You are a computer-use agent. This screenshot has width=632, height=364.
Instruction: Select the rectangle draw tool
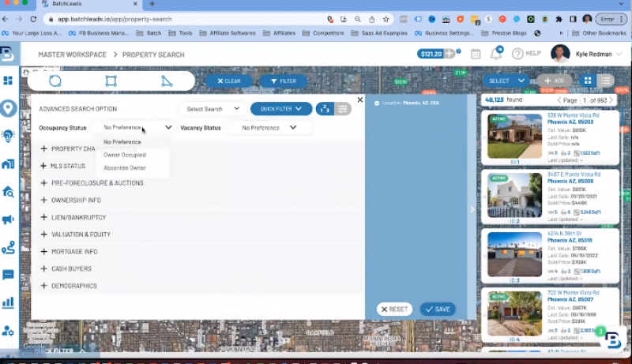(x=111, y=81)
